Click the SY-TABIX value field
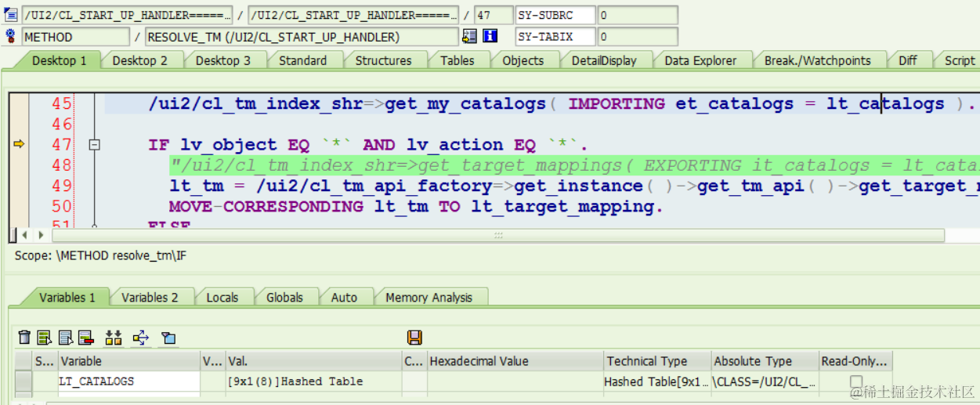This screenshot has width=980, height=405. pyautogui.click(x=637, y=36)
